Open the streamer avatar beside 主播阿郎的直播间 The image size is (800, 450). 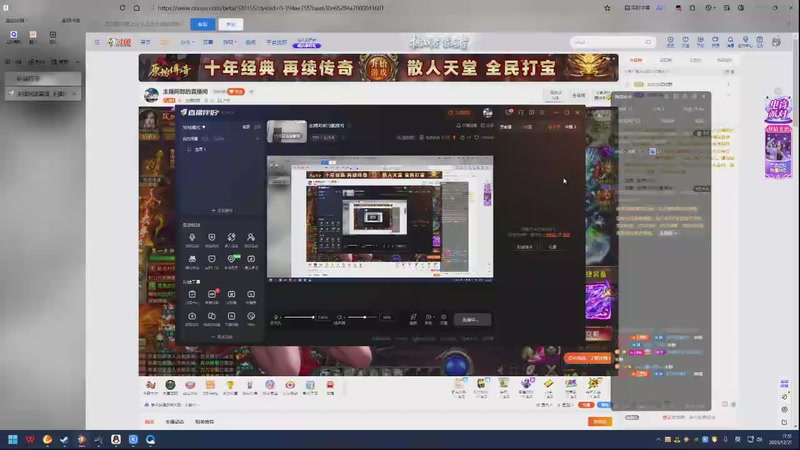tap(151, 95)
